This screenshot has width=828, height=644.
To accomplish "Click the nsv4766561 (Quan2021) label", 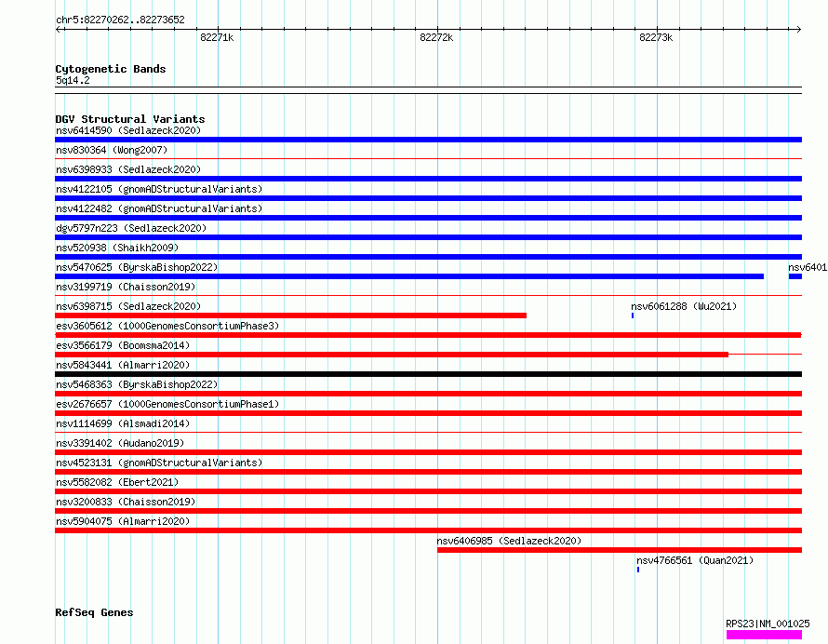I will 695,560.
